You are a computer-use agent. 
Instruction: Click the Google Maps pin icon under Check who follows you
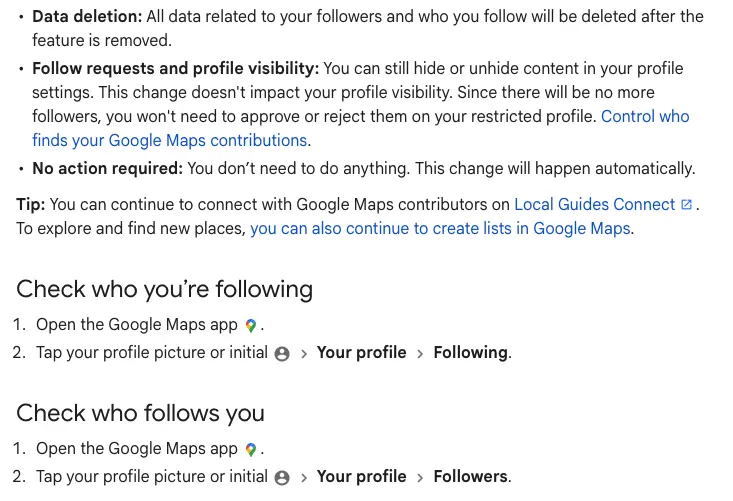coord(251,449)
